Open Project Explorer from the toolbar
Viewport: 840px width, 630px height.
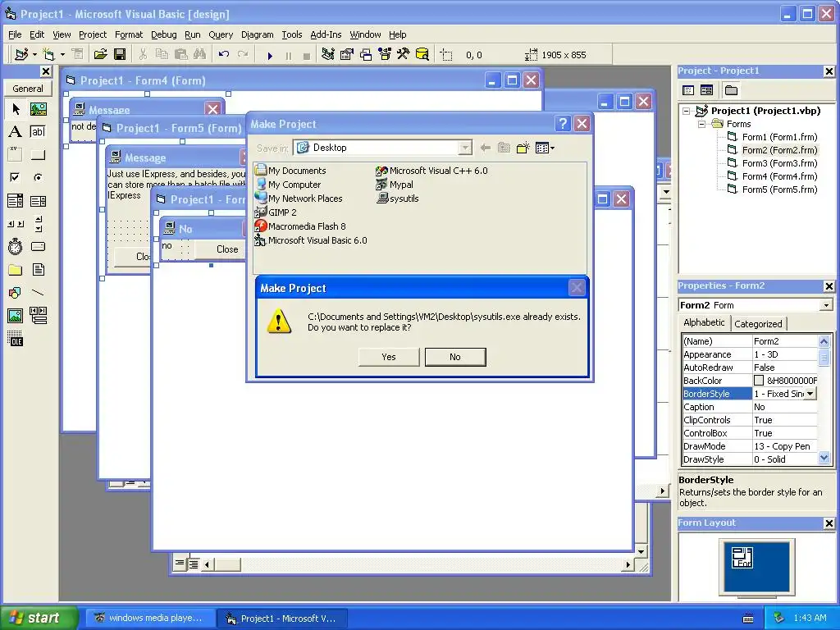tap(328, 55)
